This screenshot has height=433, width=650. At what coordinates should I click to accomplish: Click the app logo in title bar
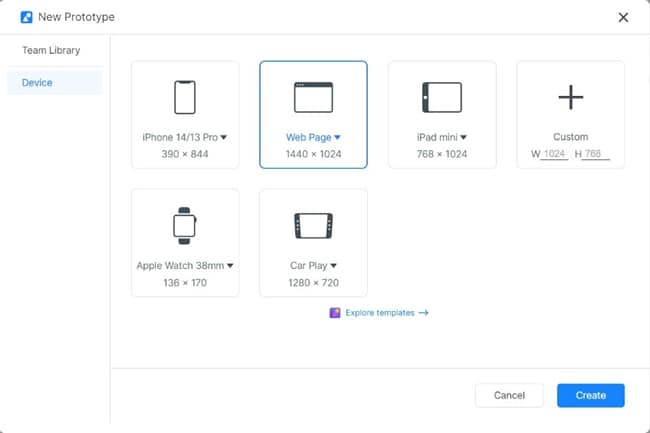[26, 17]
